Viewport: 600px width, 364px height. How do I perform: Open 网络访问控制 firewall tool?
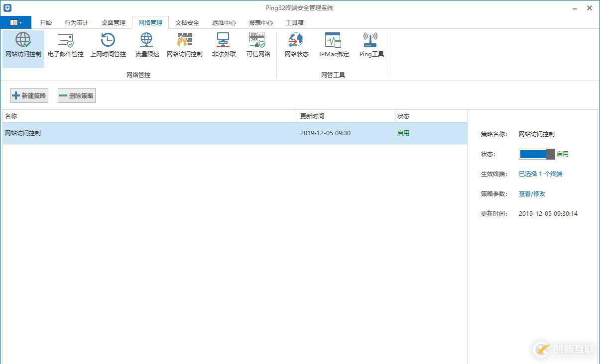[185, 45]
